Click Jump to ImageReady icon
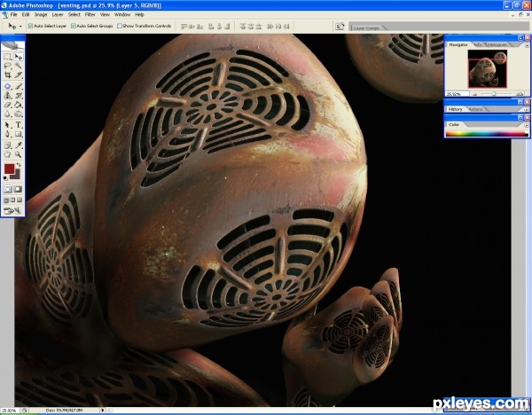Image resolution: width=532 pixels, height=415 pixels. (12, 211)
